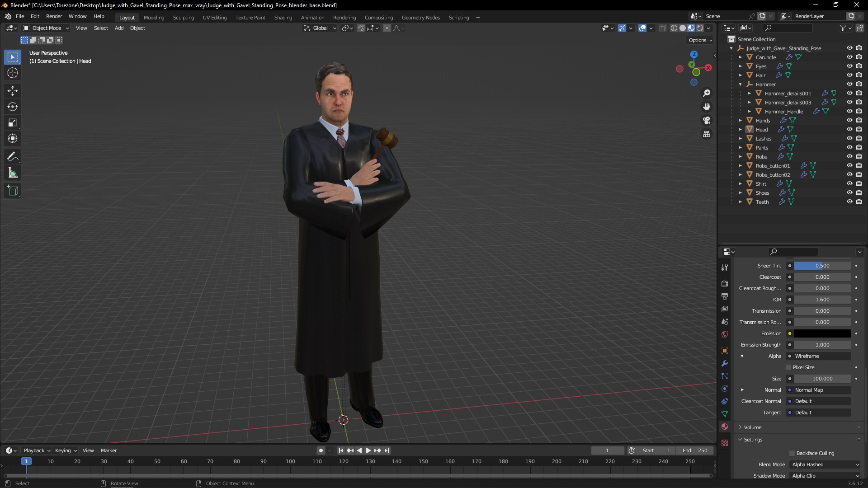Switch to the Shading workspace tab
The width and height of the screenshot is (868, 488).
pyautogui.click(x=283, y=18)
